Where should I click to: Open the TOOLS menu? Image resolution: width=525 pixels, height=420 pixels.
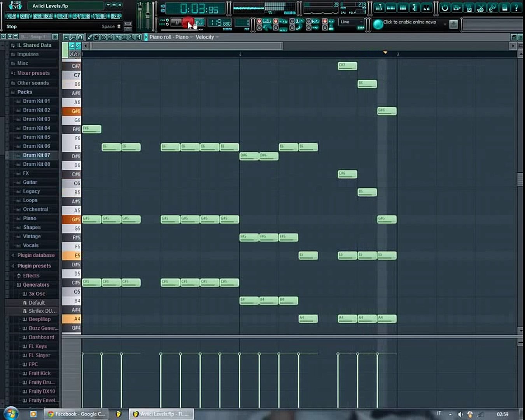pos(100,16)
